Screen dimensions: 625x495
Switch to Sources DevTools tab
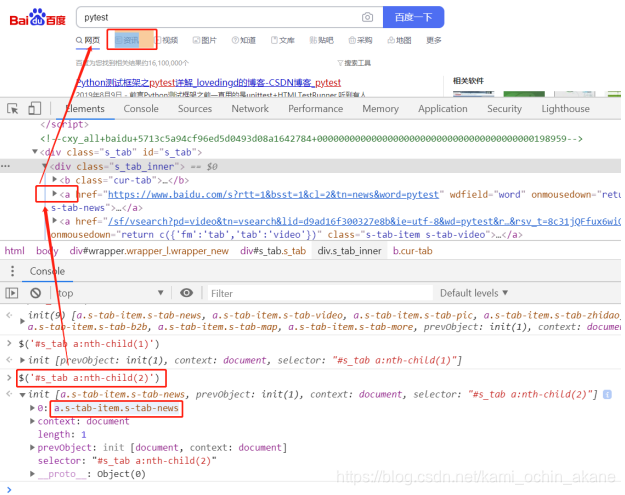click(195, 108)
